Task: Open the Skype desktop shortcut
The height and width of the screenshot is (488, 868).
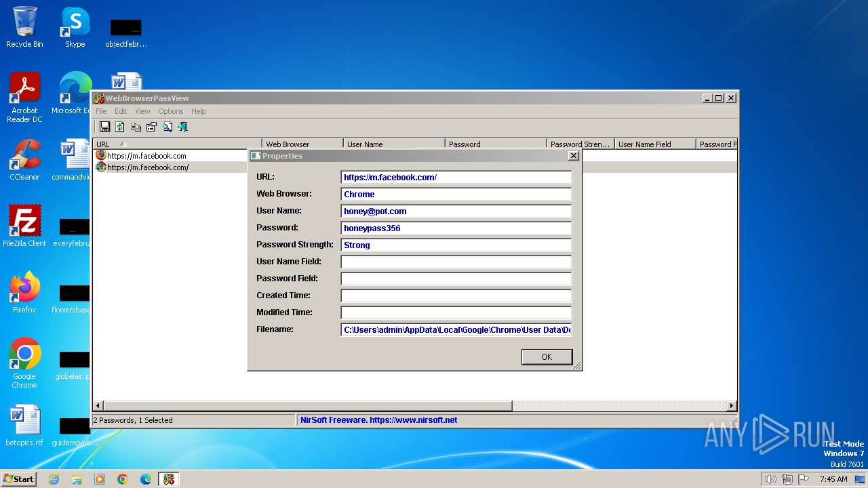Action: click(x=75, y=27)
